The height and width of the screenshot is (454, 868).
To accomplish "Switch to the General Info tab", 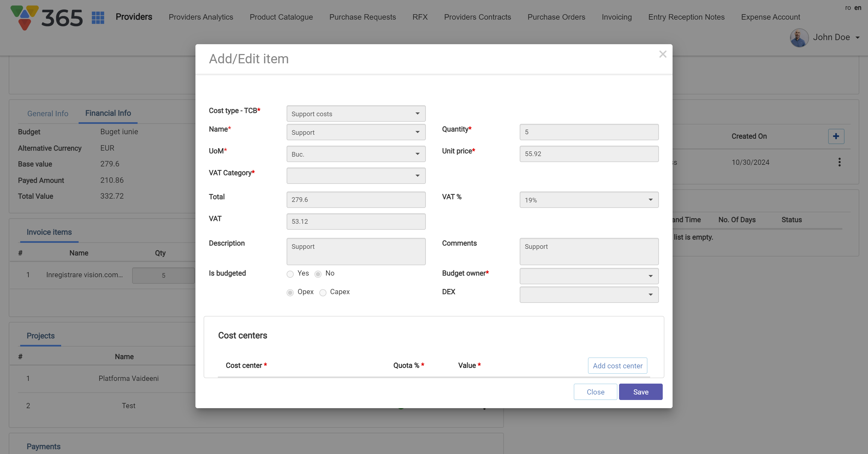I will (x=47, y=114).
